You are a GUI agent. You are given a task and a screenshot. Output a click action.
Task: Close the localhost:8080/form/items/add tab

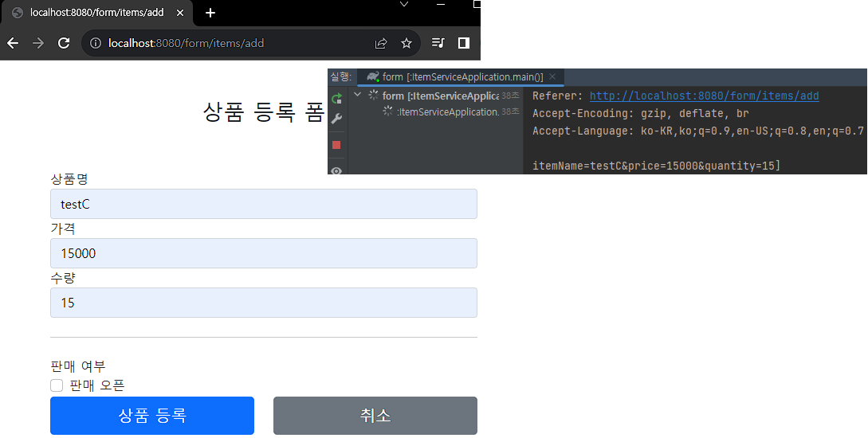click(180, 13)
